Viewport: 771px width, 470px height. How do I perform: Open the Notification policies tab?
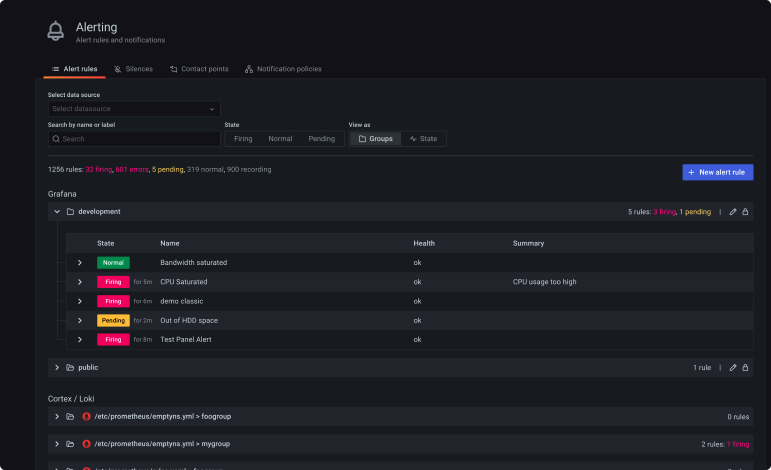283,69
